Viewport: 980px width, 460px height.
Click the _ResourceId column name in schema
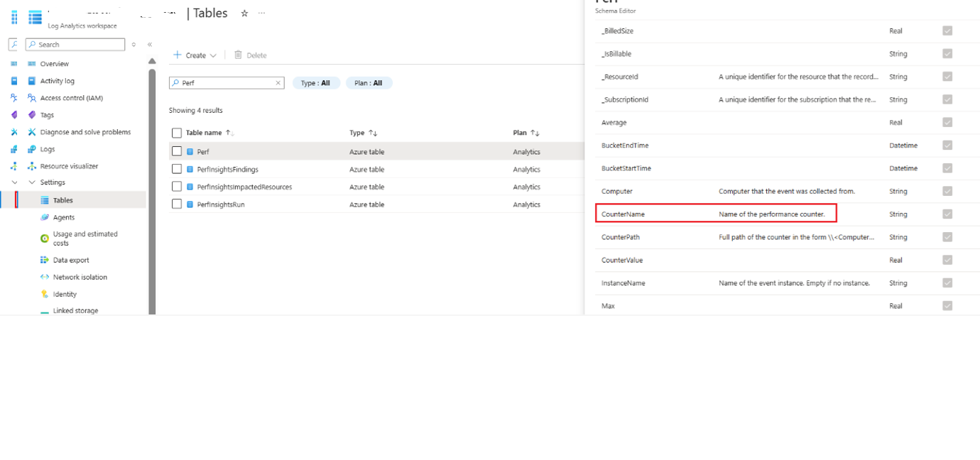[620, 77]
